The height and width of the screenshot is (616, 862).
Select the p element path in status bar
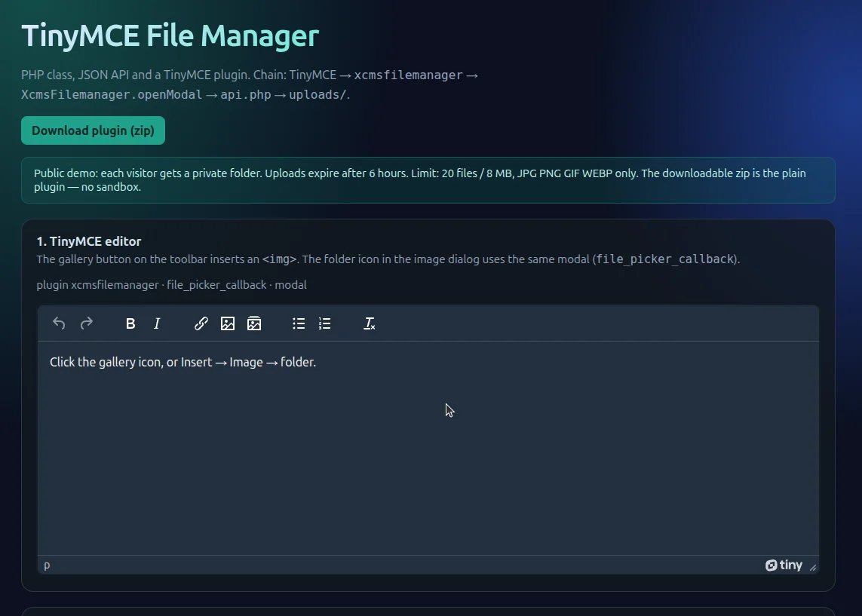pyautogui.click(x=47, y=565)
